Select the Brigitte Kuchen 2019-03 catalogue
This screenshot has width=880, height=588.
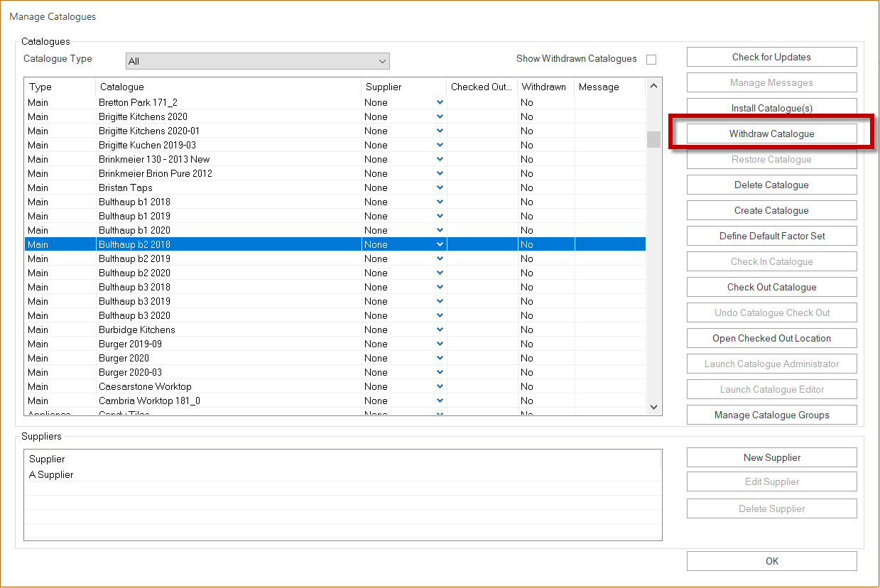335,145
